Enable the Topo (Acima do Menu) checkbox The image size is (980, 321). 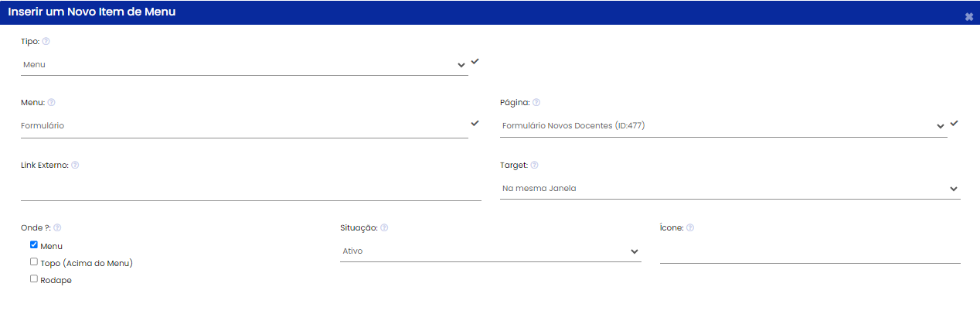click(x=34, y=261)
